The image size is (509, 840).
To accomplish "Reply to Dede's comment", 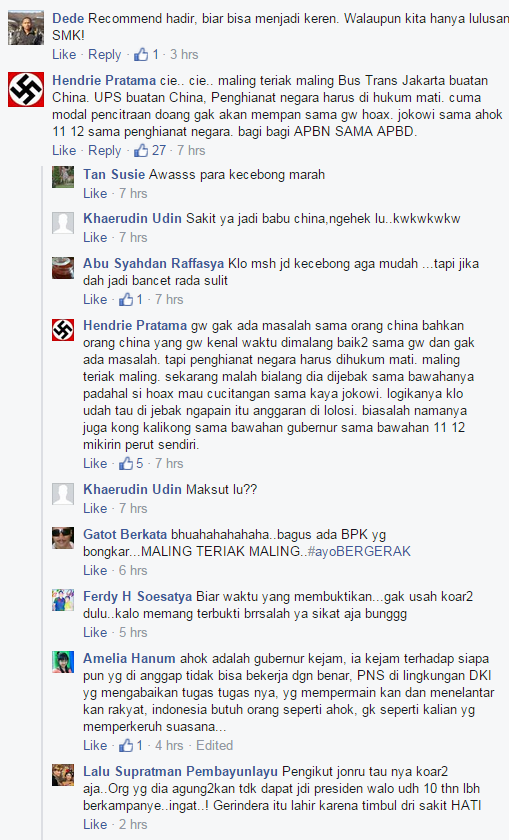I will pos(104,55).
